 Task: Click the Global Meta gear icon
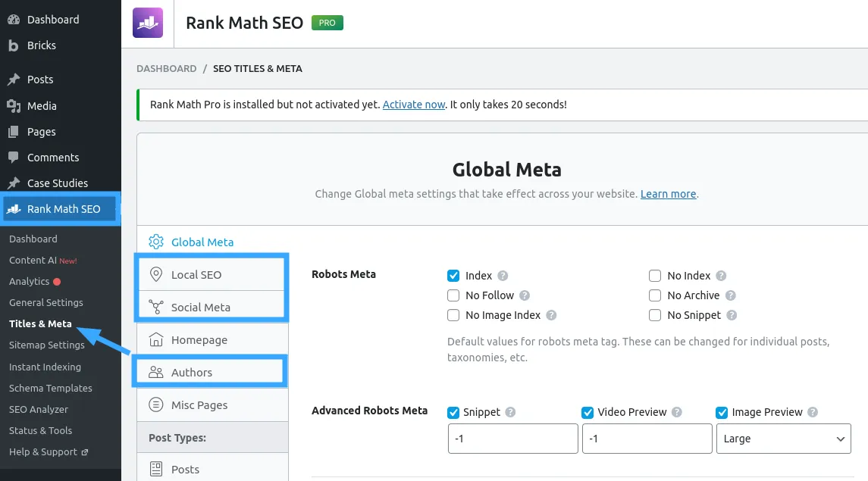click(156, 242)
